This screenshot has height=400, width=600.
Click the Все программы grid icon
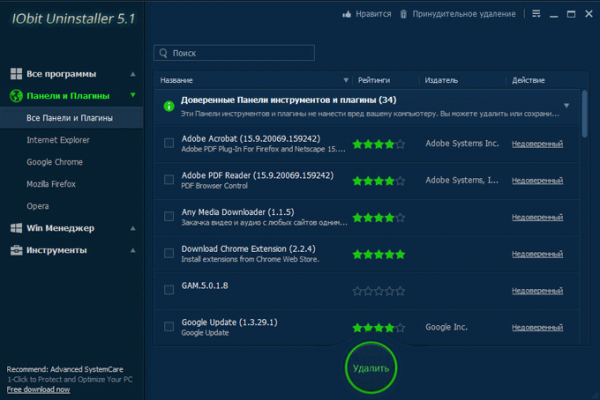click(16, 74)
